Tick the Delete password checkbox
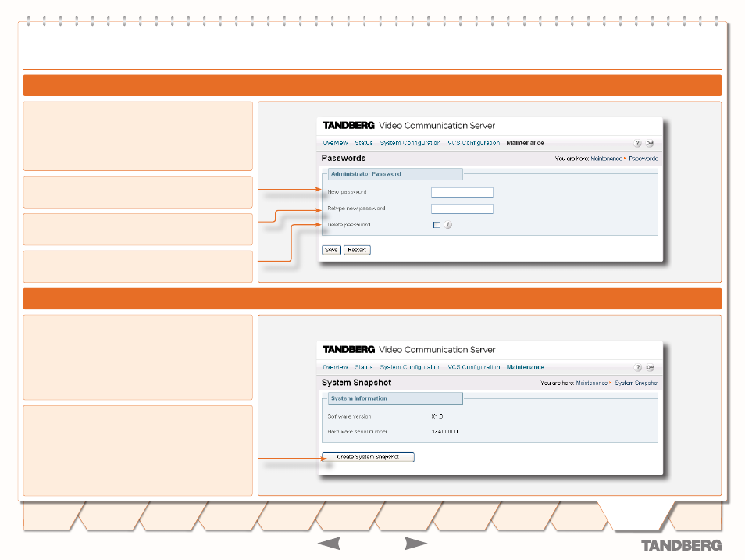The image size is (745, 560). point(437,225)
